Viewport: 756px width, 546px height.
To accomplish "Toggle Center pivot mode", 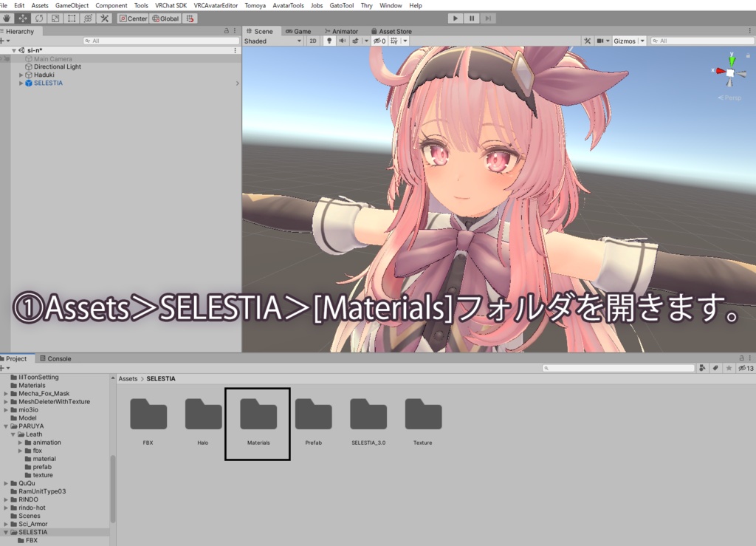I will (x=133, y=18).
